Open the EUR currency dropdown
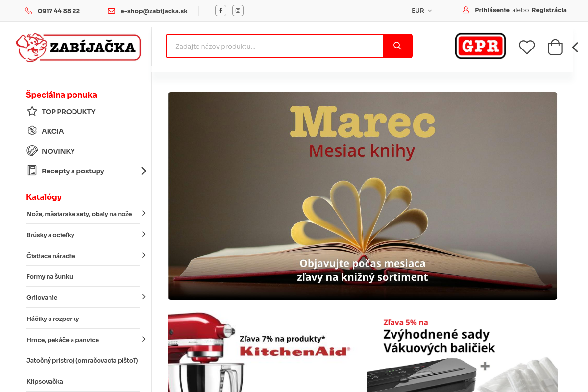 tap(421, 10)
